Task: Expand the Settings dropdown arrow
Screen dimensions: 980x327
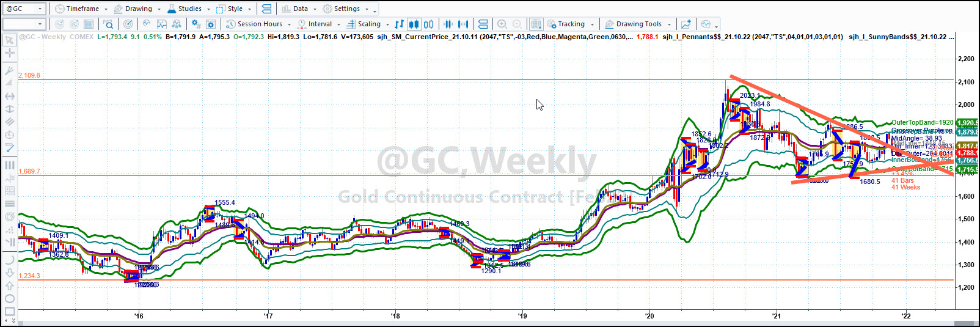Action: [x=366, y=9]
